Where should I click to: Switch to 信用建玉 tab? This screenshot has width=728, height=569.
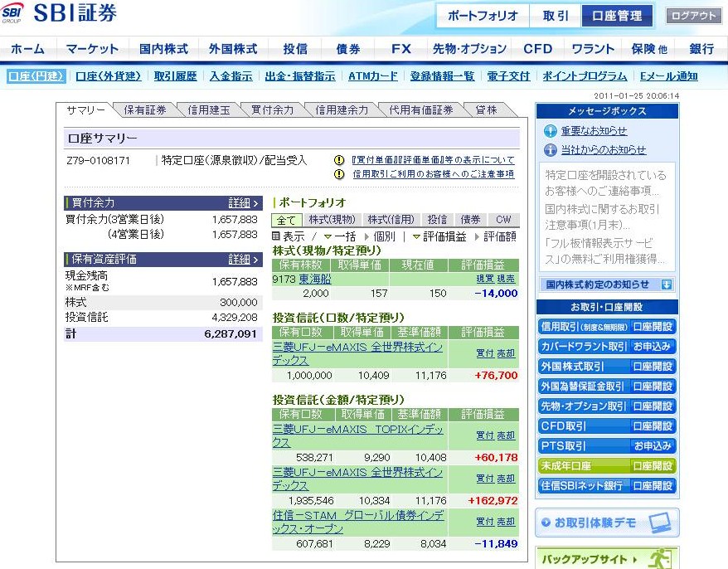[x=208, y=110]
